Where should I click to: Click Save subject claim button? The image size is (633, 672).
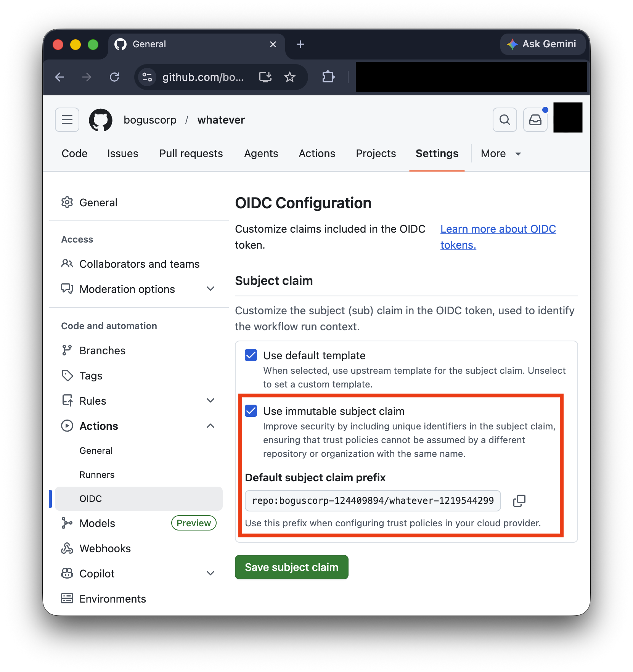tap(292, 567)
